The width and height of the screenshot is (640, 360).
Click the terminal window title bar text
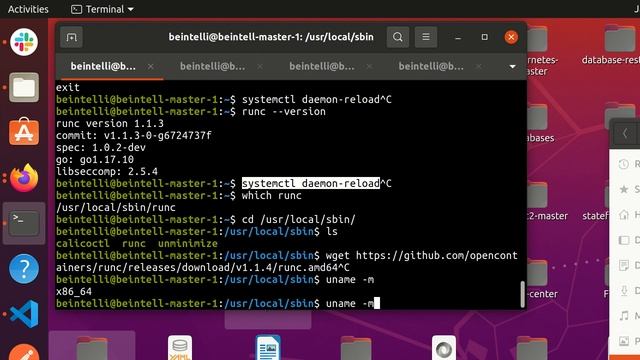point(271,37)
